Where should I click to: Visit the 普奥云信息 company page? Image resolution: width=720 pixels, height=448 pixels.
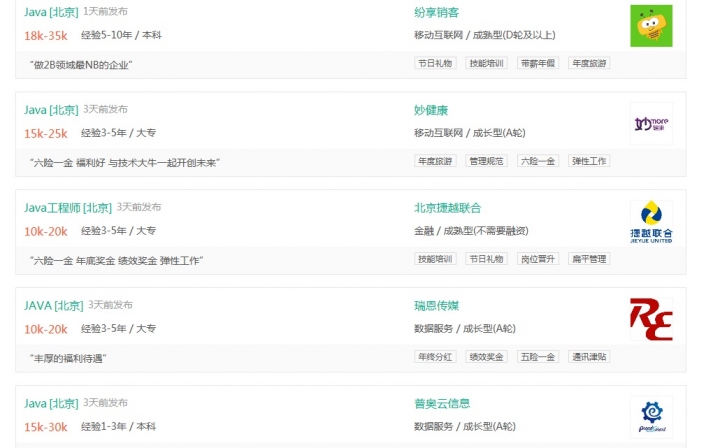pos(442,403)
